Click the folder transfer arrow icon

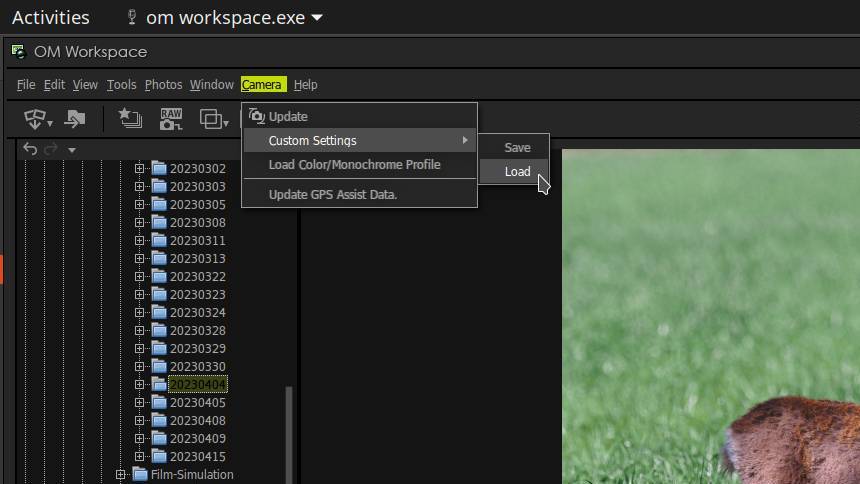[75, 119]
